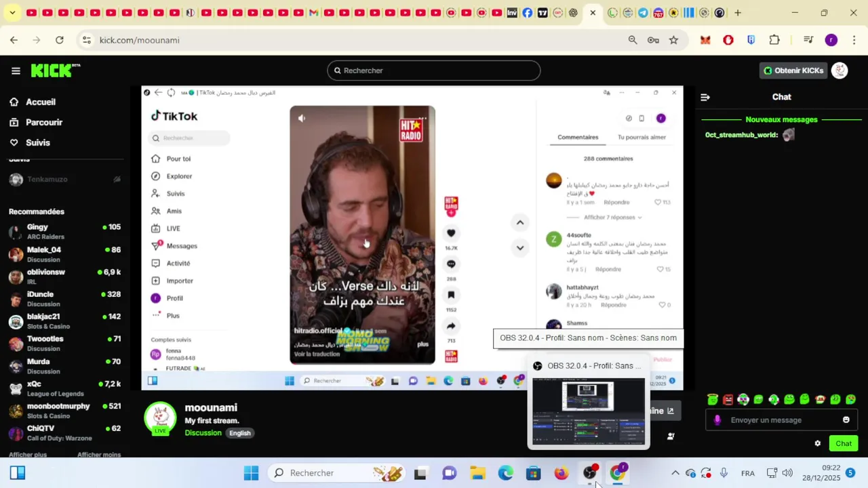Switch input language FRA
Image resolution: width=868 pixels, height=488 pixels.
(748, 473)
